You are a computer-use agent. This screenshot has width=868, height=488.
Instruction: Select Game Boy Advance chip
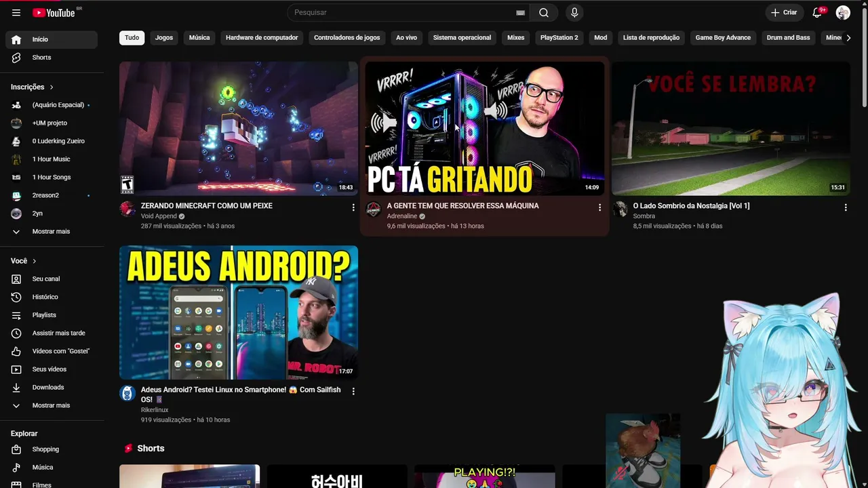pos(723,38)
